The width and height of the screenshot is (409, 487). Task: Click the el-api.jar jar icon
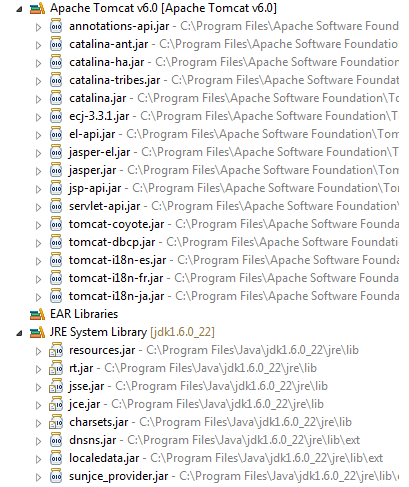[x=56, y=134]
